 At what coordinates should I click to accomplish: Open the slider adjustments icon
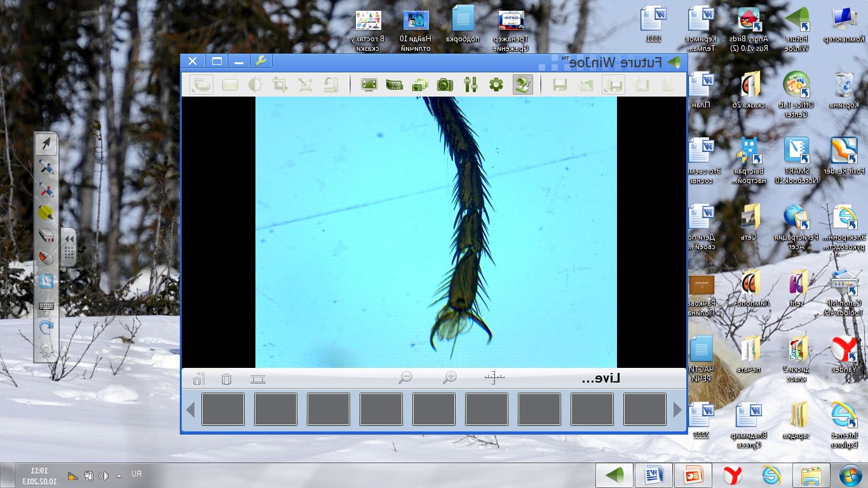point(471,85)
